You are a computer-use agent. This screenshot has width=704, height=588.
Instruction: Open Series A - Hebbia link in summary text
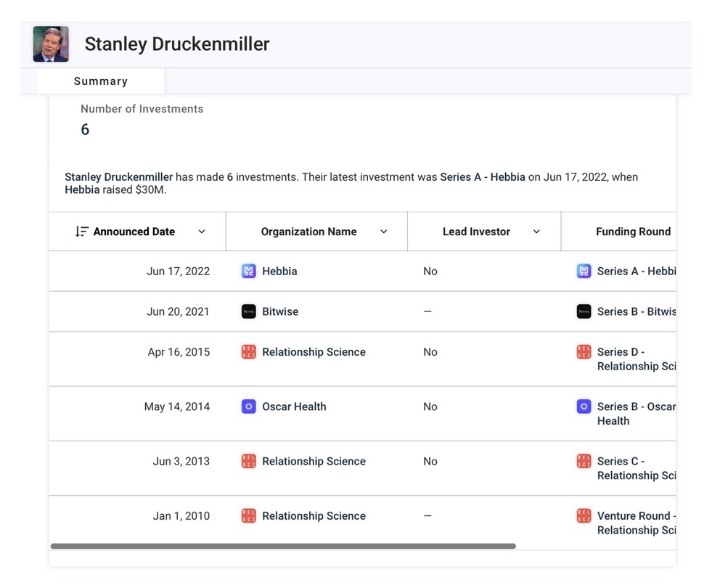pos(482,177)
